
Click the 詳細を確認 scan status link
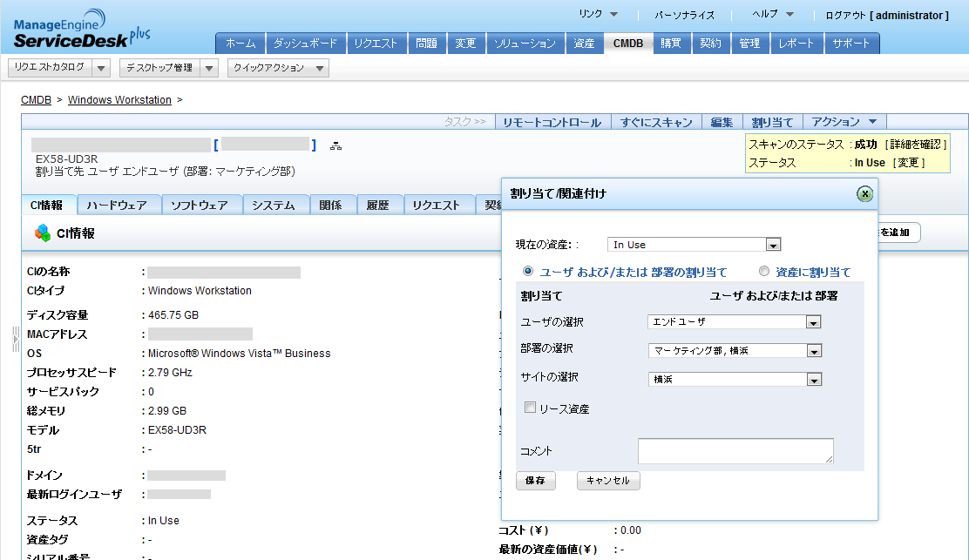[x=915, y=144]
